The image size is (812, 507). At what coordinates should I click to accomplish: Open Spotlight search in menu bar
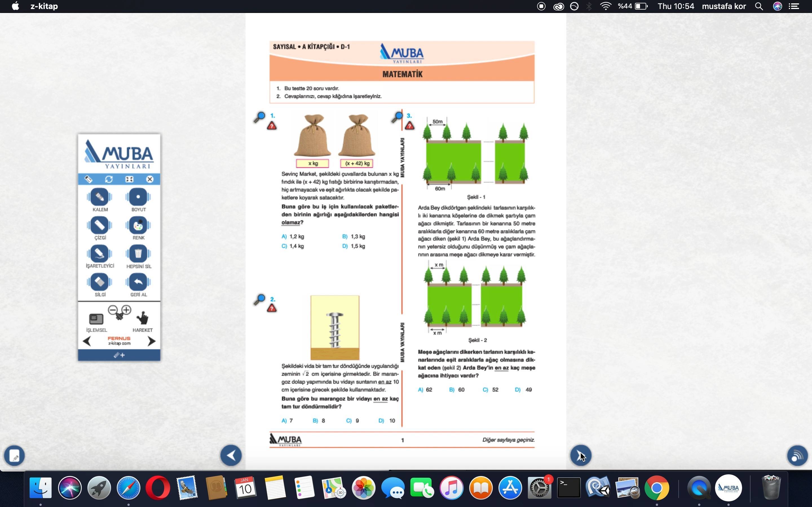coord(759,6)
